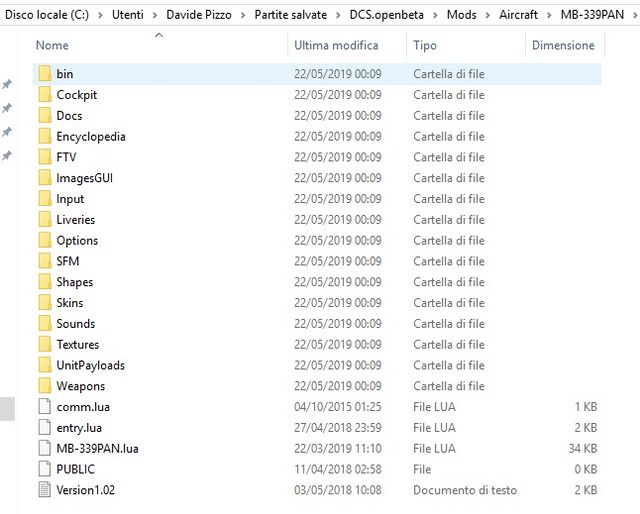Go to Aircraft breadcrumb folder
The height and width of the screenshot is (514, 640).
pos(518,15)
